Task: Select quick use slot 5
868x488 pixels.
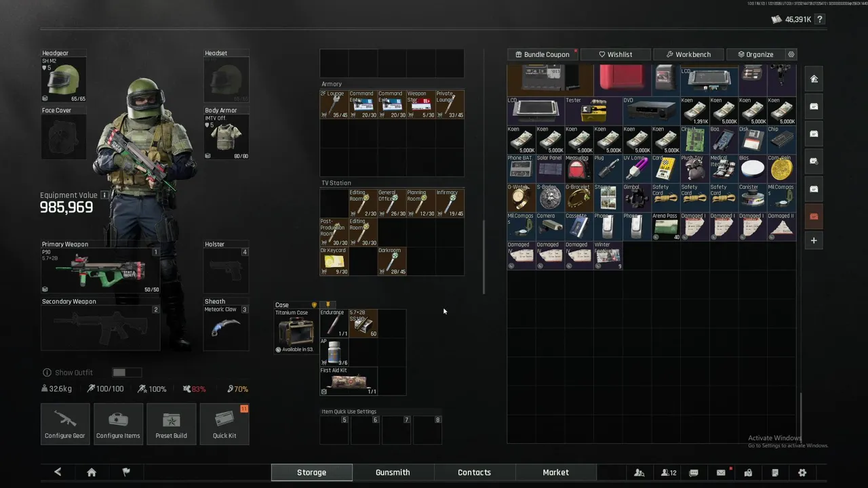Action: click(334, 430)
